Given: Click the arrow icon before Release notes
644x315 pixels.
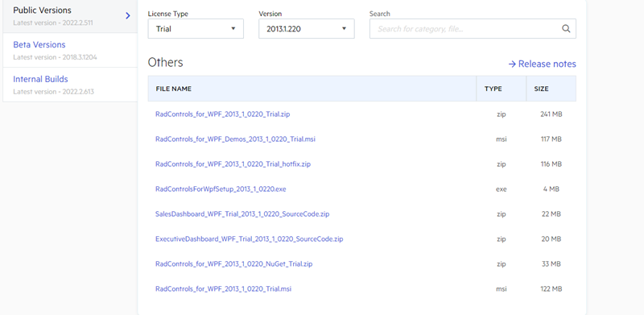Looking at the screenshot, I should (512, 64).
